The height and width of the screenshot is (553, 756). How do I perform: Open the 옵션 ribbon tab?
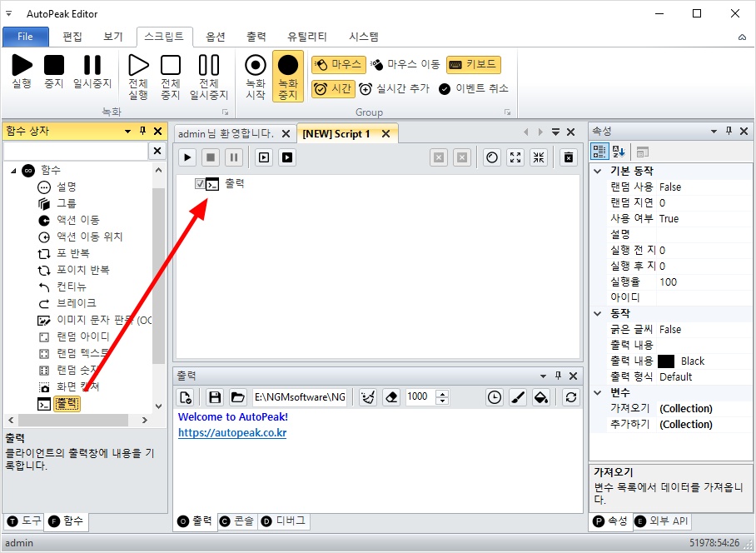click(216, 37)
